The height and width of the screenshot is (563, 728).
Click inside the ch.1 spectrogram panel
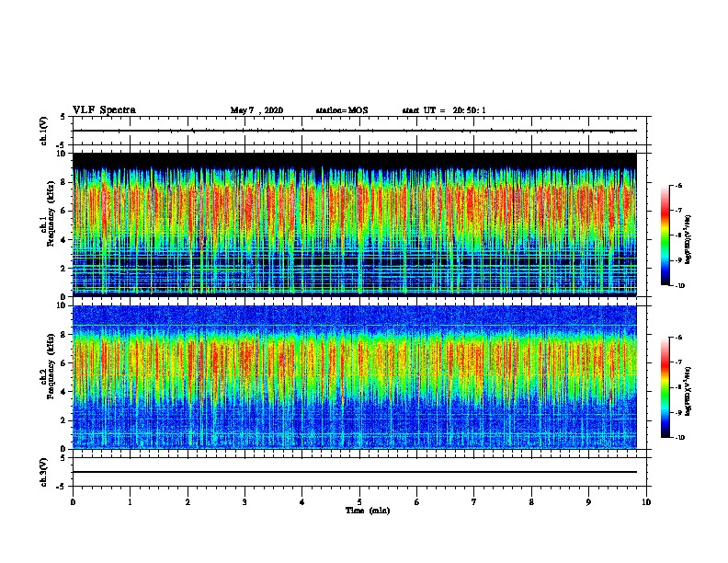click(x=354, y=224)
